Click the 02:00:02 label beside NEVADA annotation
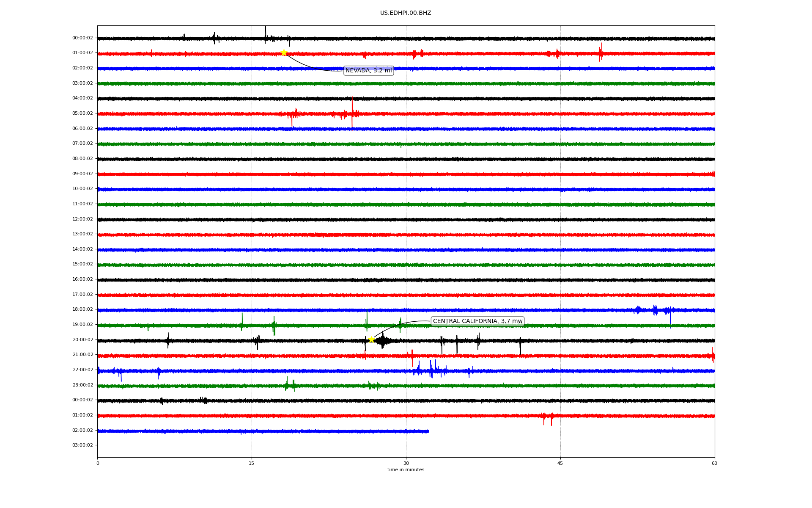The height and width of the screenshot is (508, 812). point(82,68)
